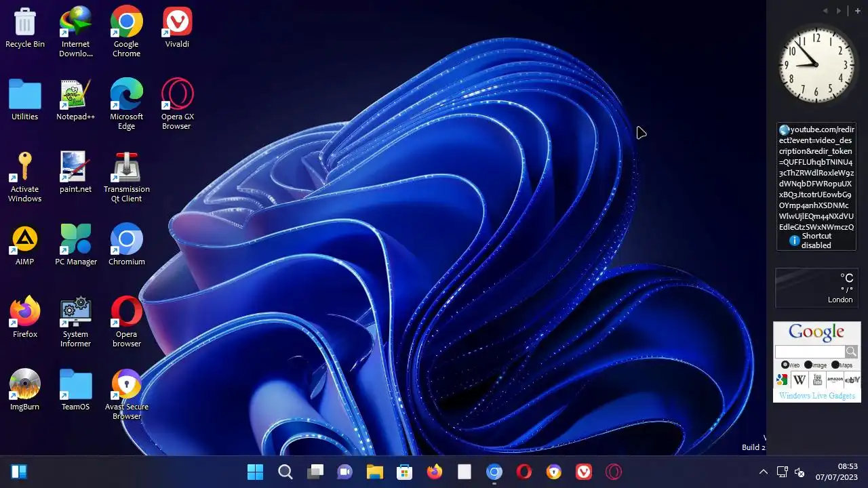Open Opera GX from the taskbar
The width and height of the screenshot is (868, 488).
coord(614,472)
